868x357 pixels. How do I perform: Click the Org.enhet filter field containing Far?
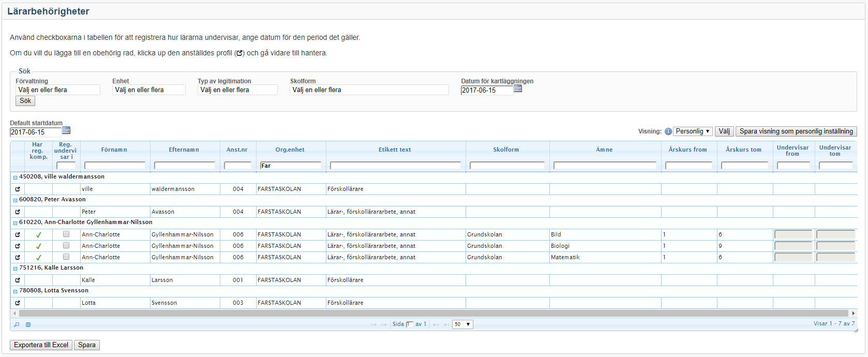pos(290,166)
